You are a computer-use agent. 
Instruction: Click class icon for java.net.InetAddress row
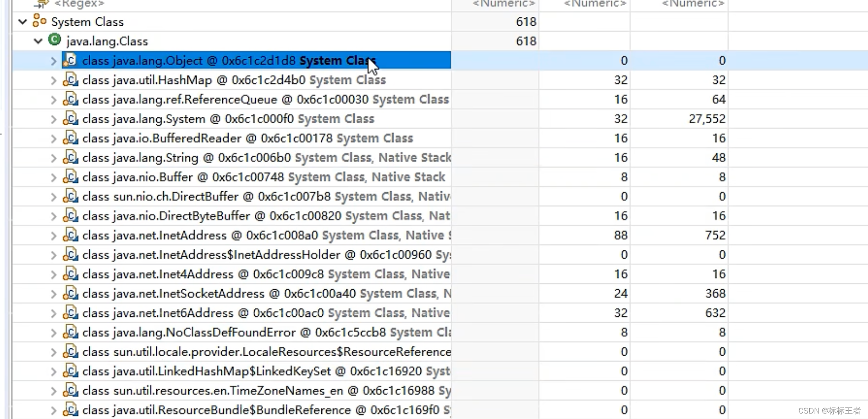[70, 235]
